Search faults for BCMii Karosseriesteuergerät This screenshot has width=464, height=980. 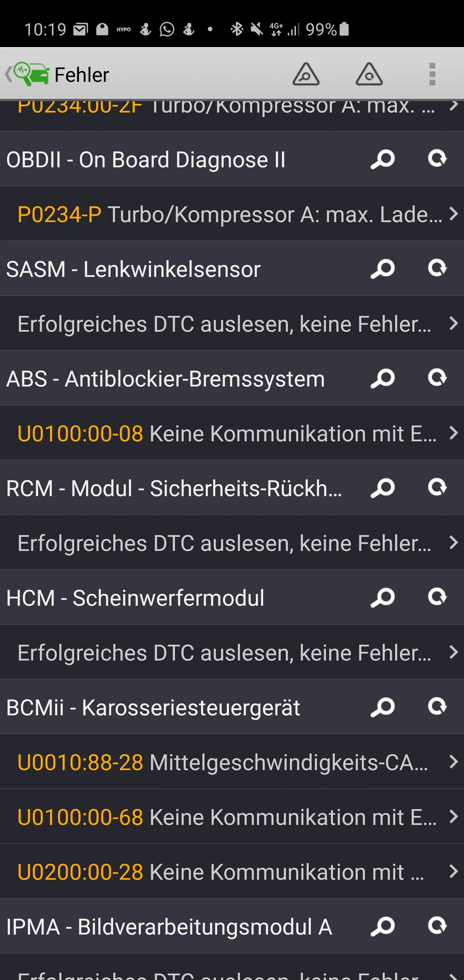[x=382, y=707]
